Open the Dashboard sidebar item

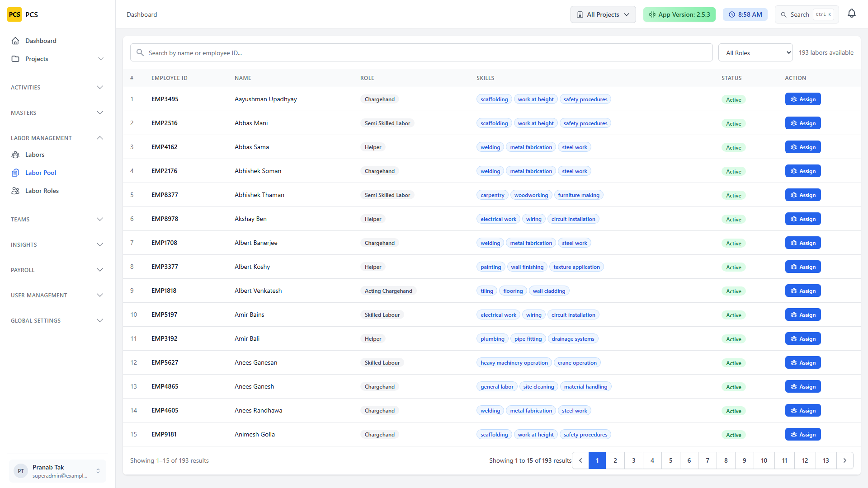click(57, 41)
